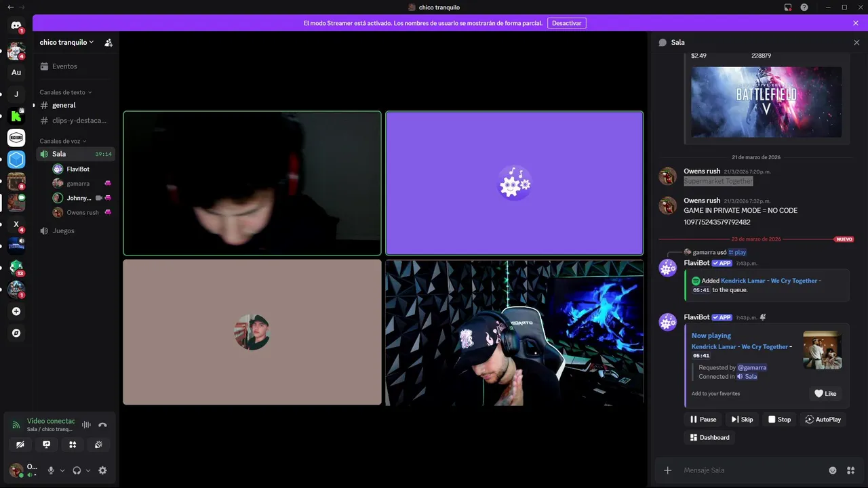
Task: Select the Sala voice channel
Action: (x=75, y=154)
